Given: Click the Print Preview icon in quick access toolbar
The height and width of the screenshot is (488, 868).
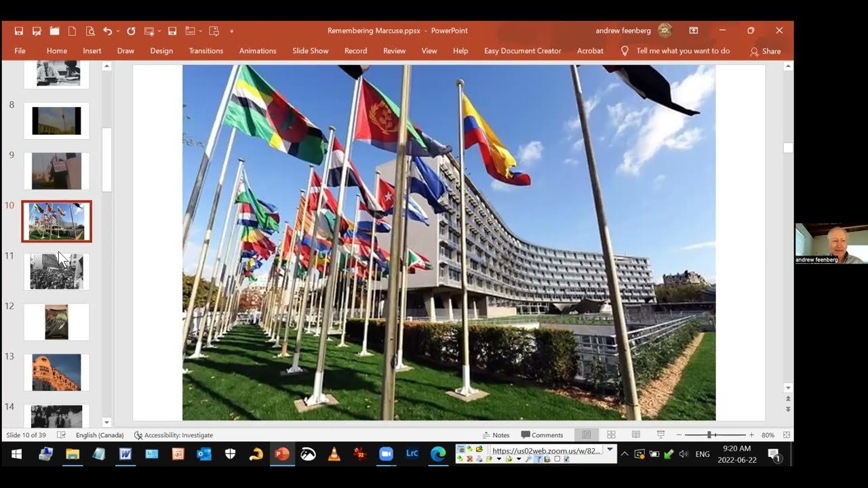Looking at the screenshot, I should (x=90, y=30).
